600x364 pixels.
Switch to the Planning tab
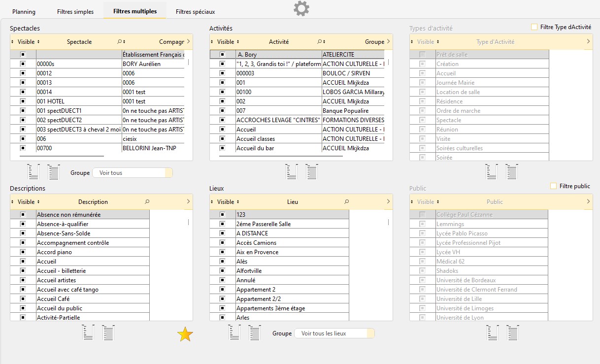[24, 12]
